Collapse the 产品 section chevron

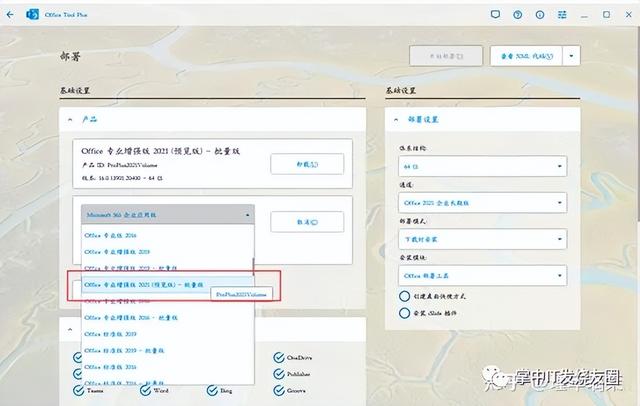click(70, 120)
